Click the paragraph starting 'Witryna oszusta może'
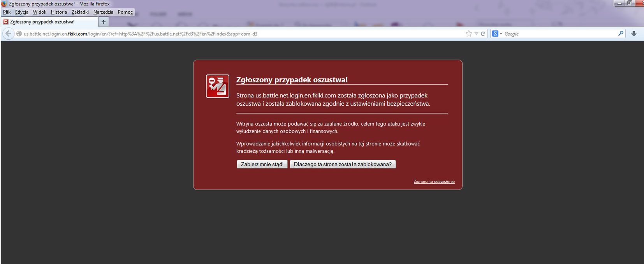Image resolution: width=644 pixels, height=264 pixels. tap(331, 128)
